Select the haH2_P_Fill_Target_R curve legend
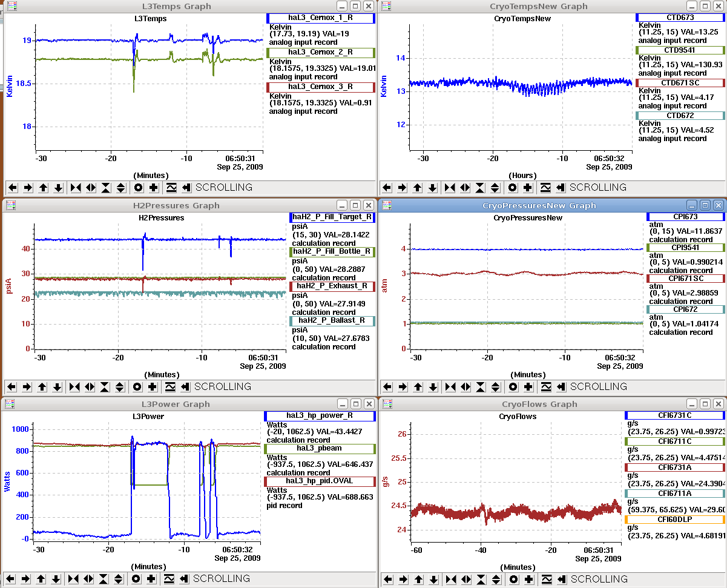 [x=332, y=217]
